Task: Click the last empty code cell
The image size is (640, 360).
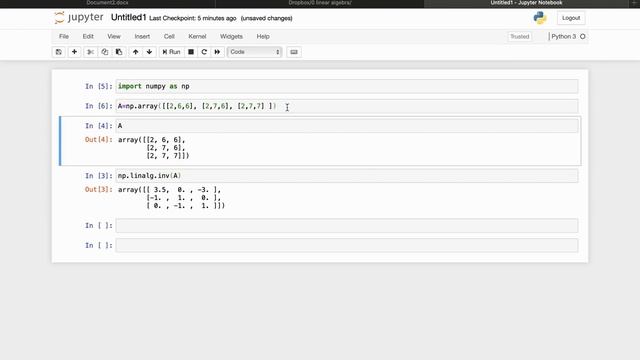Action: [x=347, y=245]
